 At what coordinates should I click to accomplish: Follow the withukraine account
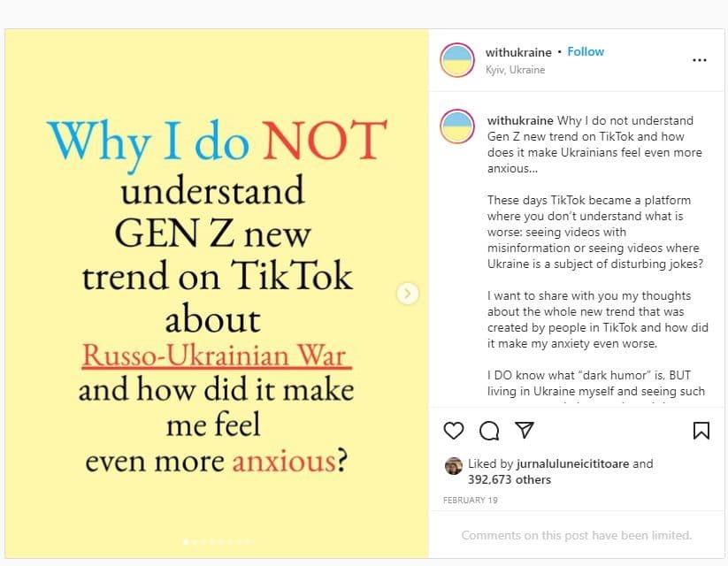586,52
